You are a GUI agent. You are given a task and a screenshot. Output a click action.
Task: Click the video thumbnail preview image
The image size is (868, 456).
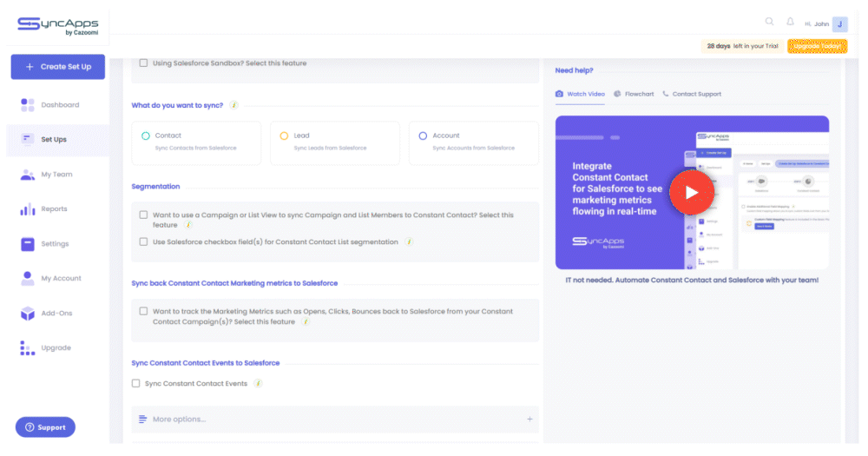coord(692,192)
